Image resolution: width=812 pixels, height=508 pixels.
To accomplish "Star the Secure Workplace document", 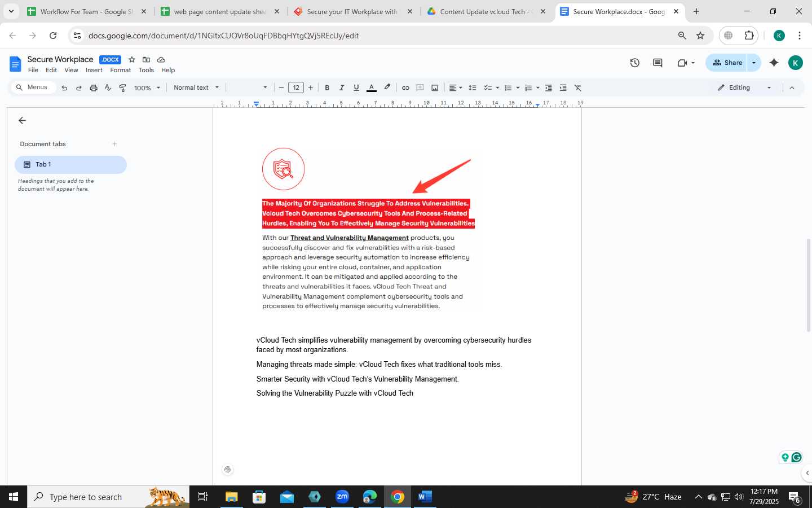I will click(x=132, y=59).
